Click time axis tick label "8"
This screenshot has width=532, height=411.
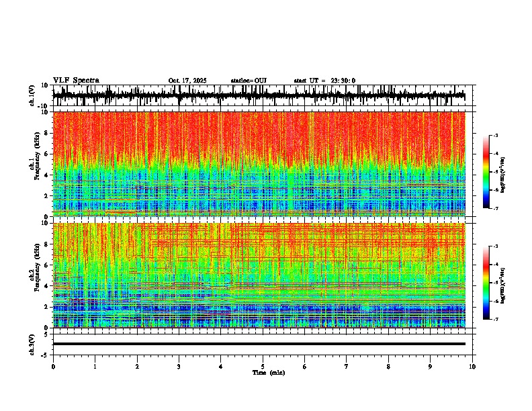(x=388, y=367)
